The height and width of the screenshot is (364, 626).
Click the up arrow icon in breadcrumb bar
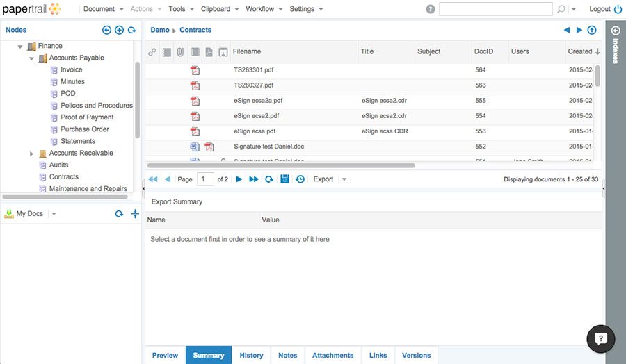click(592, 31)
